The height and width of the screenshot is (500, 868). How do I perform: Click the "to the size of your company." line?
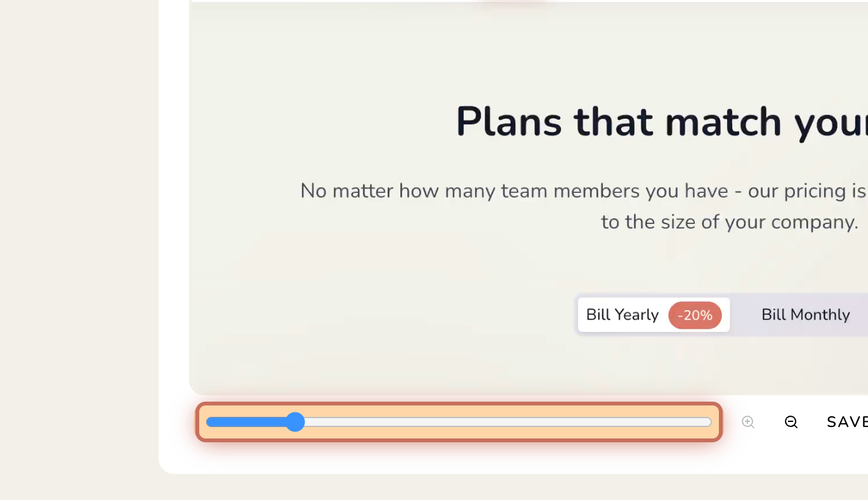point(730,222)
